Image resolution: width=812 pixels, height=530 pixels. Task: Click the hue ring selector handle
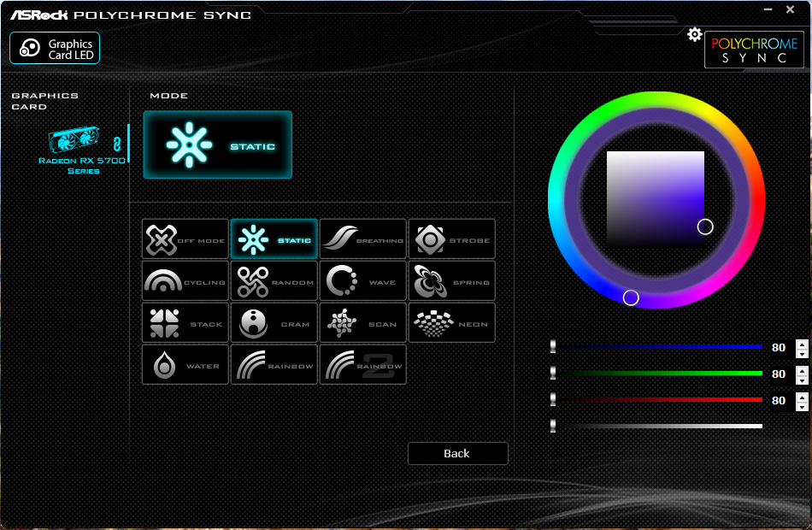[x=631, y=297]
